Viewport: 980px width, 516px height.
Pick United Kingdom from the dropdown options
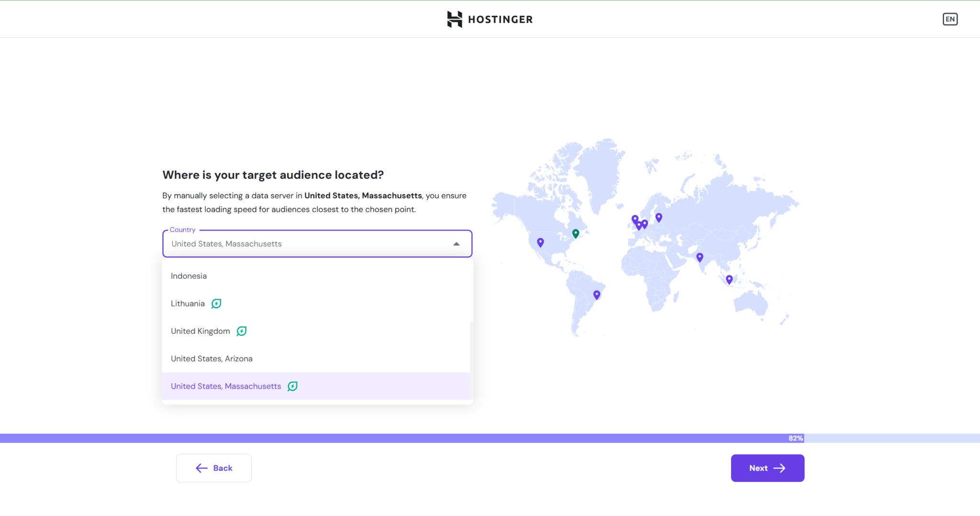[x=200, y=331]
